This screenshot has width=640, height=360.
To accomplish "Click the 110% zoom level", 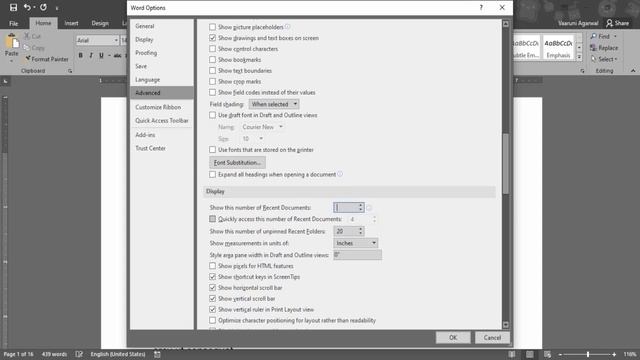I will coord(630,354).
